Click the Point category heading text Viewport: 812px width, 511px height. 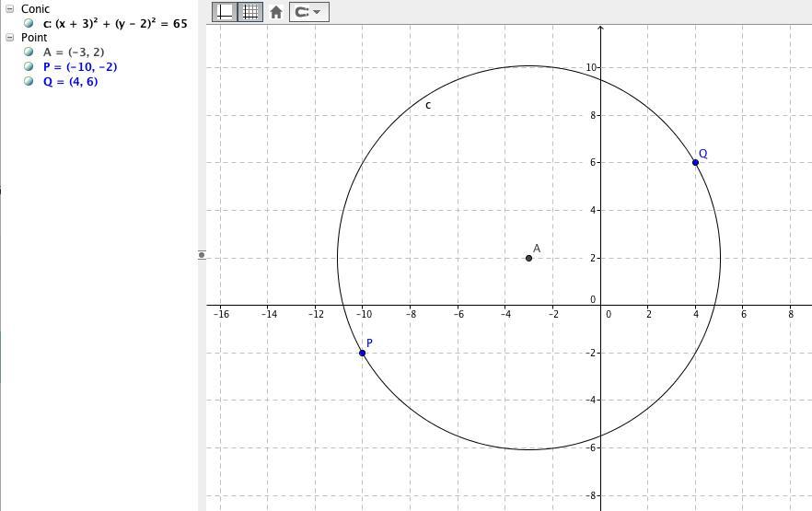point(34,38)
